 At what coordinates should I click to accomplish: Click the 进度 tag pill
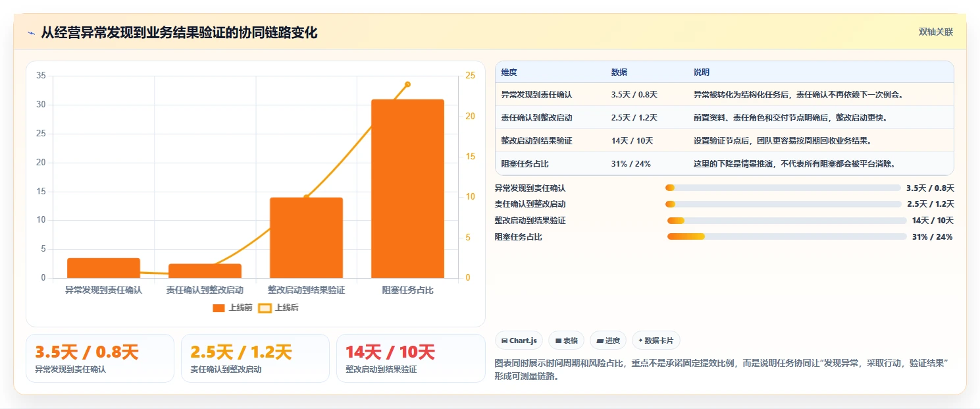pyautogui.click(x=608, y=341)
